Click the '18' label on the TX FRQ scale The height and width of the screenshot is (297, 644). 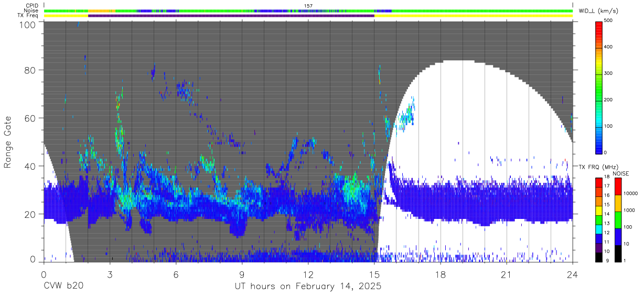[607, 177]
